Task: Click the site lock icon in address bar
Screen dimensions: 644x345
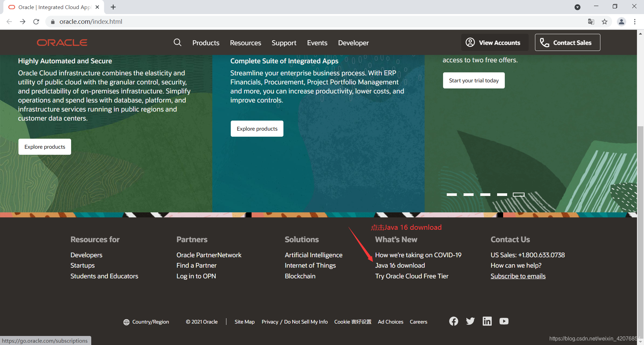Action: click(53, 22)
